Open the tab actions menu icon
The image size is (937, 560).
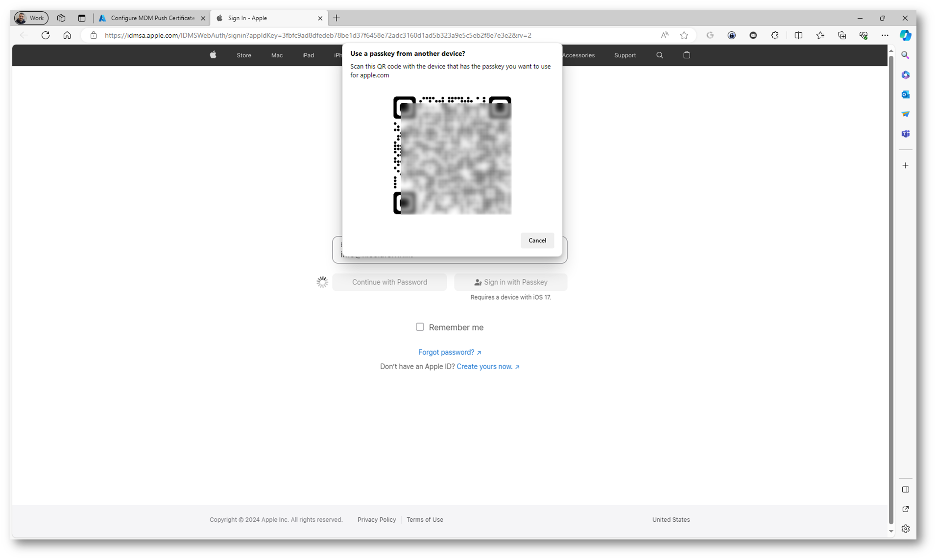coord(82,18)
